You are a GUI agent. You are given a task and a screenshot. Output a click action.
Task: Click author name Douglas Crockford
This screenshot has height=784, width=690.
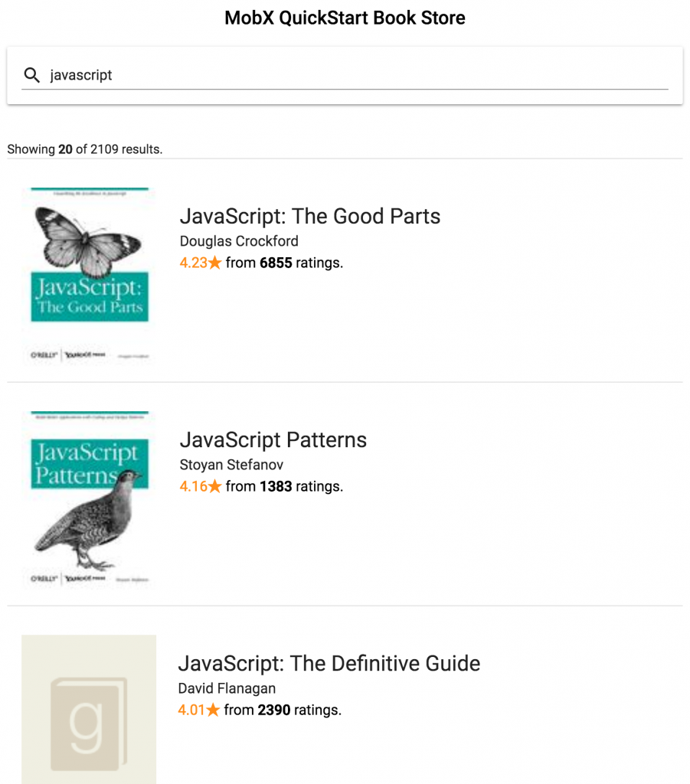click(239, 241)
